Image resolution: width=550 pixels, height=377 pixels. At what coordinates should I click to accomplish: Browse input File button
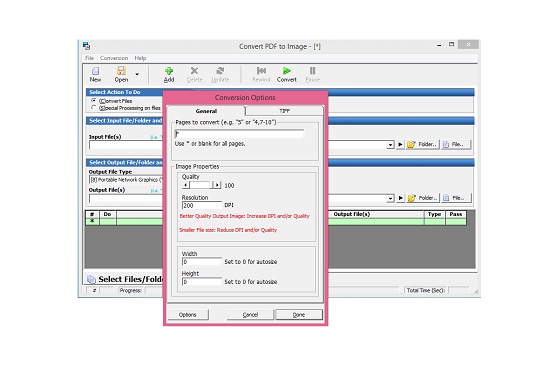coord(455,144)
